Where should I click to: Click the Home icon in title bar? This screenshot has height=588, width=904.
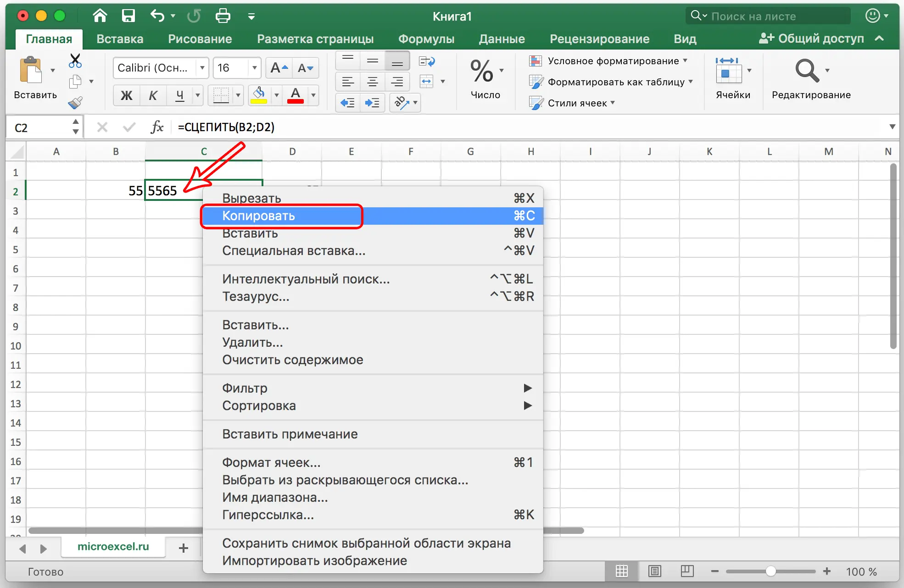click(100, 16)
